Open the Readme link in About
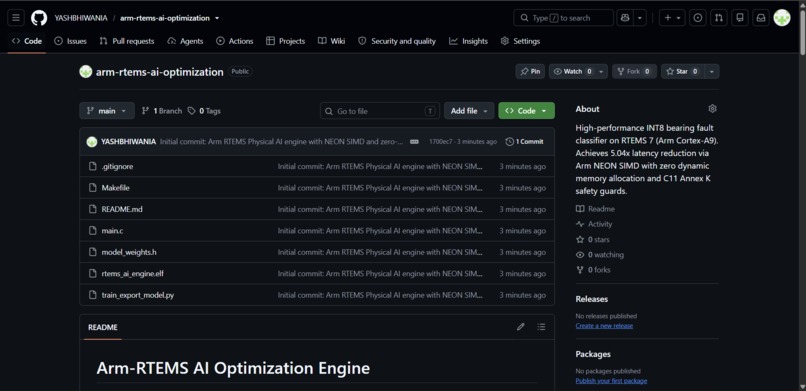Image resolution: width=806 pixels, height=391 pixels. pos(595,209)
